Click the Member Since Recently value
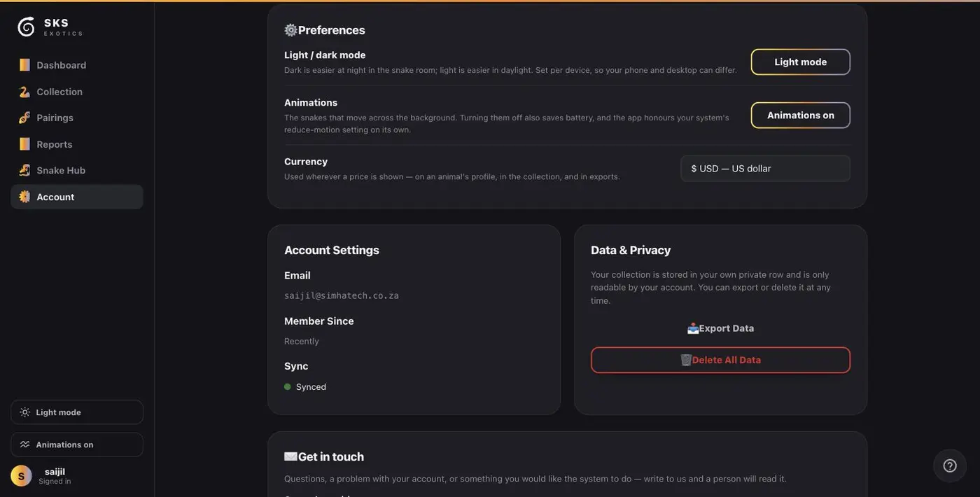The image size is (980, 497). (302, 341)
